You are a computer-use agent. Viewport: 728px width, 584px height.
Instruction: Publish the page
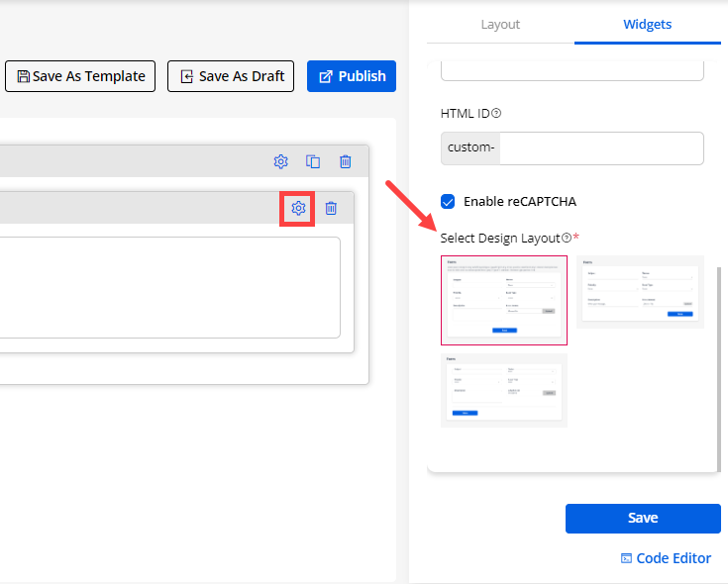(x=352, y=76)
